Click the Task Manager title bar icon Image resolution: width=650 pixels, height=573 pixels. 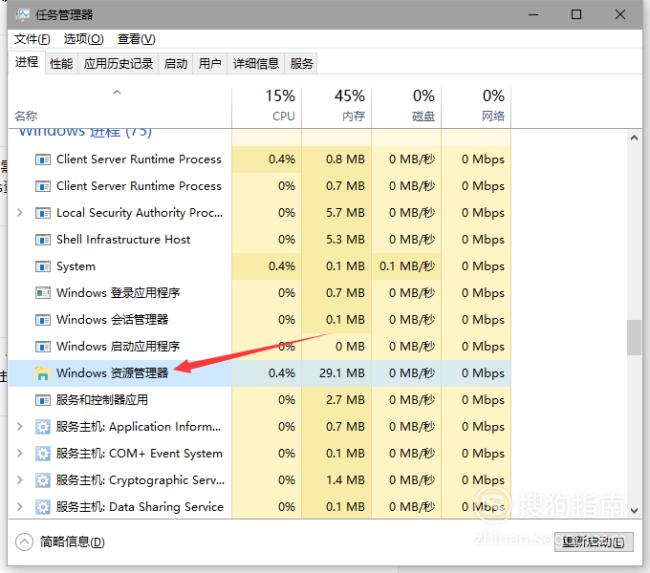point(22,15)
